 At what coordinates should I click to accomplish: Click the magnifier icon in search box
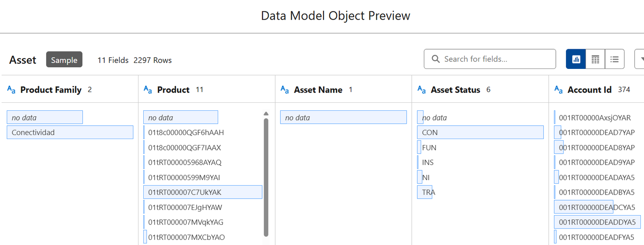click(x=436, y=59)
